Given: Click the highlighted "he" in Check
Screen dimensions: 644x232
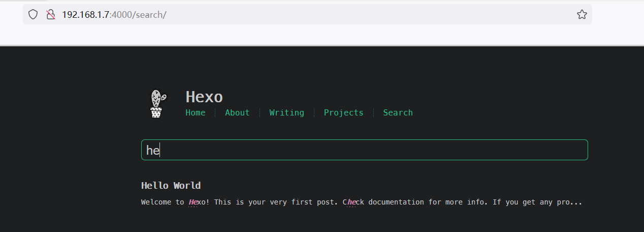Looking at the screenshot, I should click(352, 202).
